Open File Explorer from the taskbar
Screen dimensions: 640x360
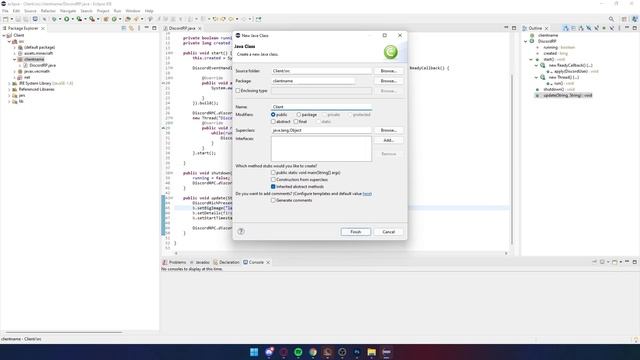coord(371,352)
